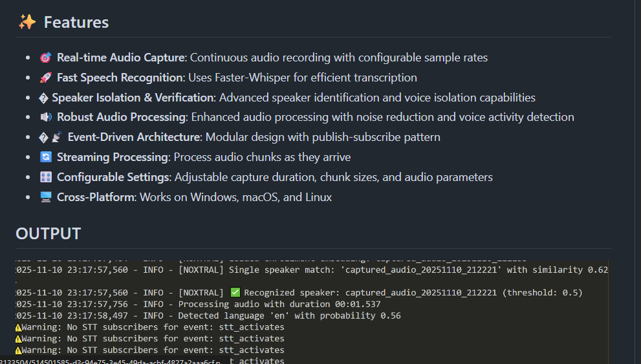Image resolution: width=641 pixels, height=364 pixels.
Task: Click the Processing audio with duration log line
Action: (197, 304)
